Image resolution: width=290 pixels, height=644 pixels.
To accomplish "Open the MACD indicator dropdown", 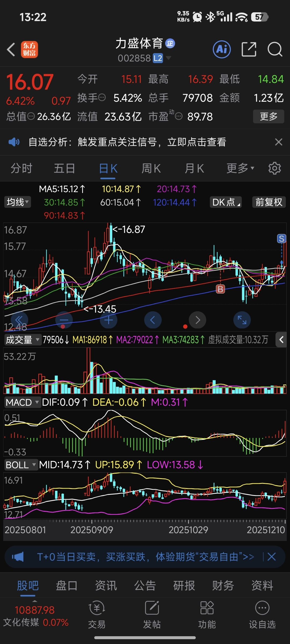I will 23,402.
